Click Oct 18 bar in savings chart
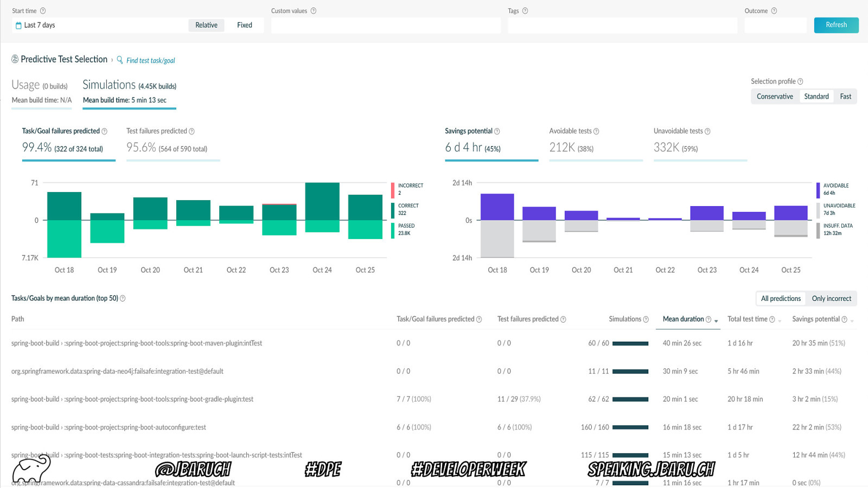Image resolution: width=868 pixels, height=488 pixels. [497, 225]
